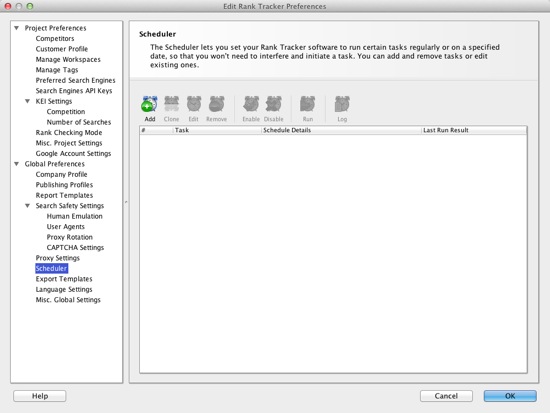
Task: Open Human Emulation settings
Action: pyautogui.click(x=75, y=216)
